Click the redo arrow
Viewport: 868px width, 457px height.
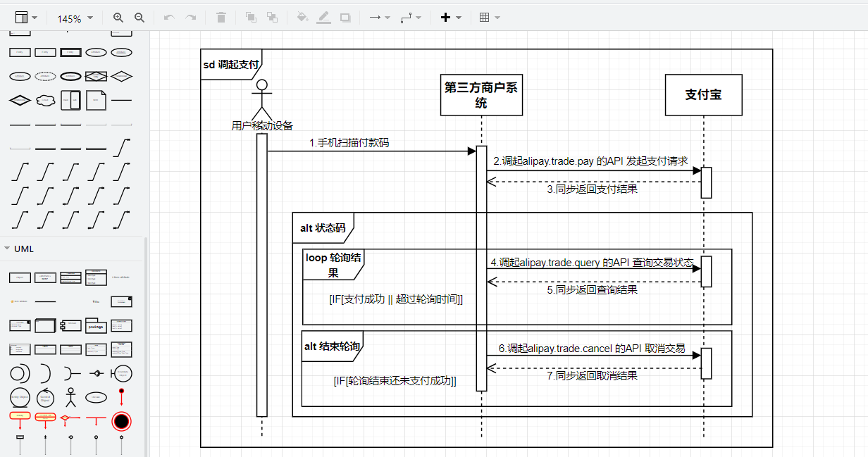pos(190,18)
